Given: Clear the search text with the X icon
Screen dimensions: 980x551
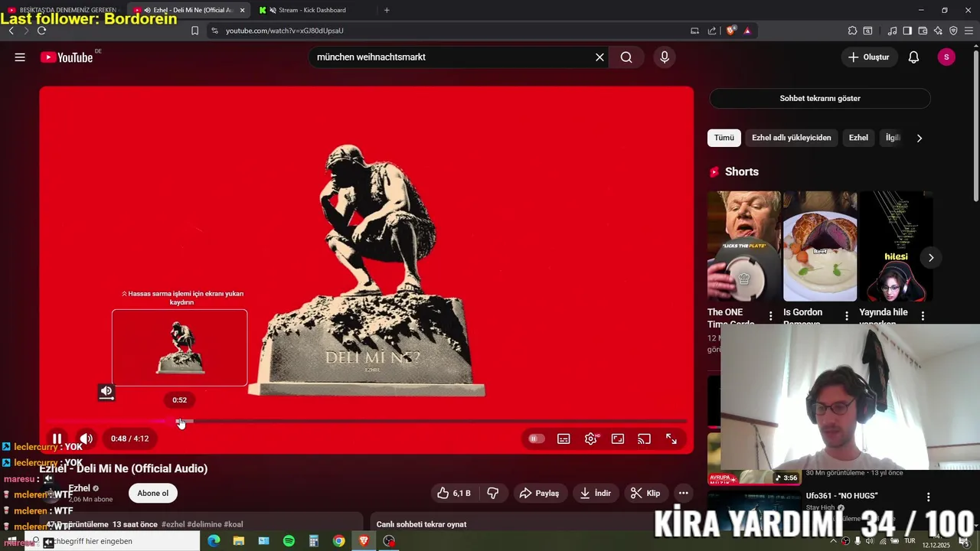Looking at the screenshot, I should [x=599, y=57].
